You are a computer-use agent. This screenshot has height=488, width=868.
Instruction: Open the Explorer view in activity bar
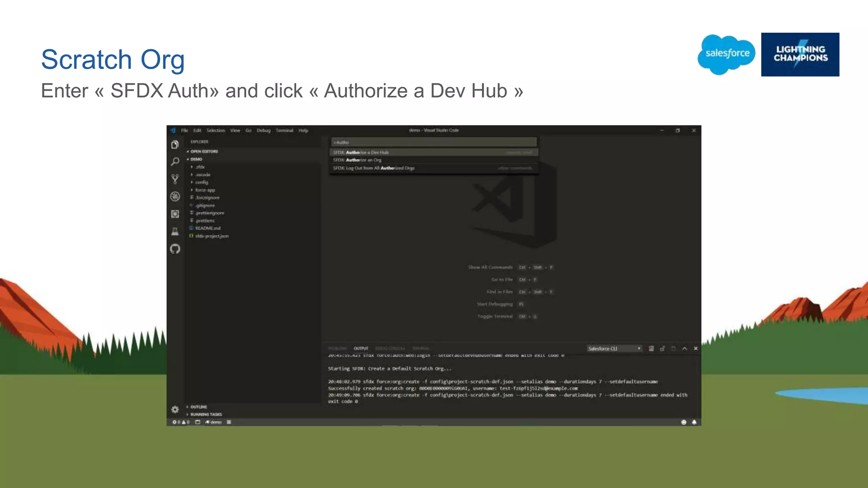click(175, 145)
